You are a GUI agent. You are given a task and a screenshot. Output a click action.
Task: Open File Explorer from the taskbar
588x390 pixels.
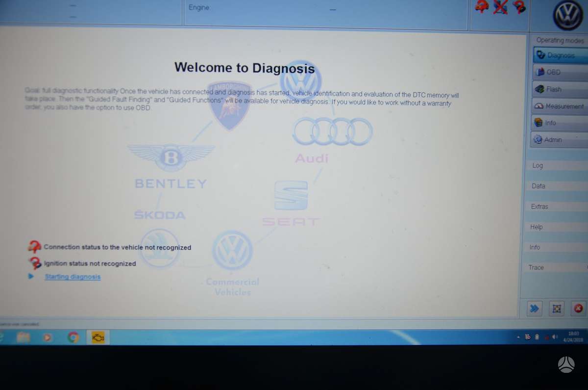click(23, 337)
